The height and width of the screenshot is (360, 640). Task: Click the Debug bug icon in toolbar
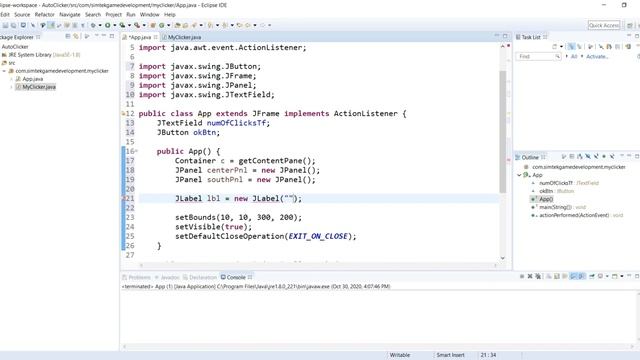point(93,25)
